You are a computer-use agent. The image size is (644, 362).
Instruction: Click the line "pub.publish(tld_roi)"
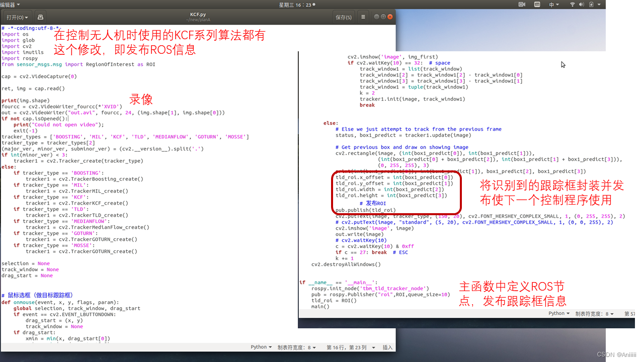366,210
